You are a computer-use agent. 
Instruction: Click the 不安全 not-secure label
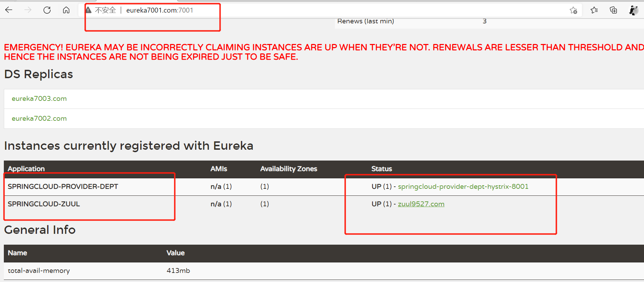[105, 10]
